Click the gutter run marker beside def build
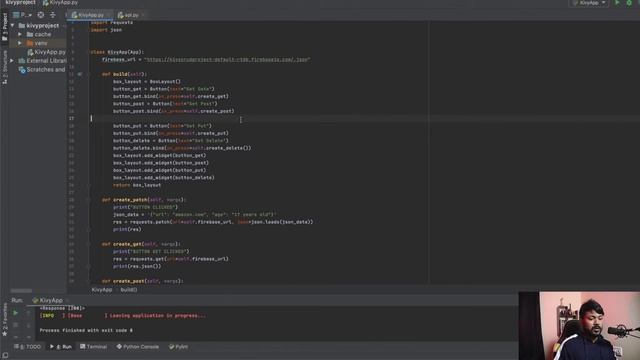640x360 pixels. (80, 74)
